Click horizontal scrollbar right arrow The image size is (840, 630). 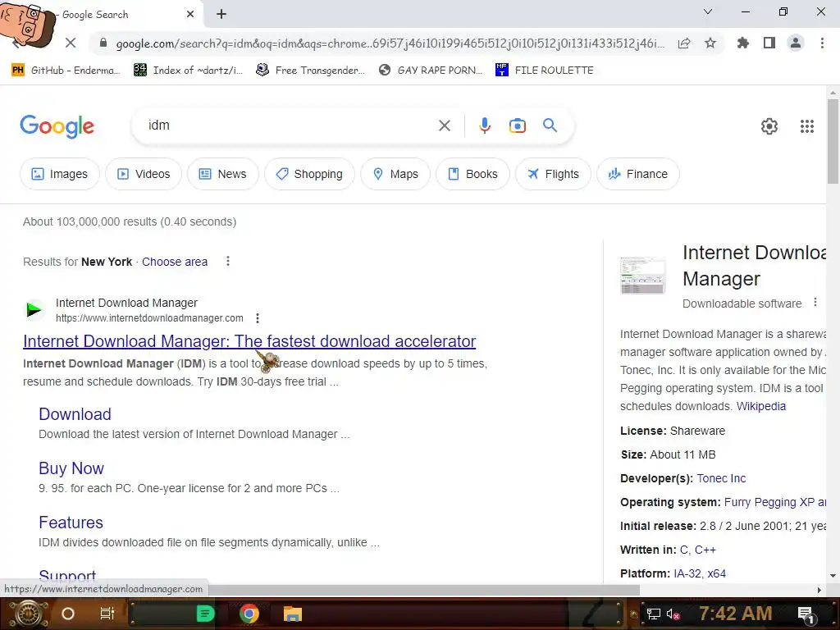819,590
